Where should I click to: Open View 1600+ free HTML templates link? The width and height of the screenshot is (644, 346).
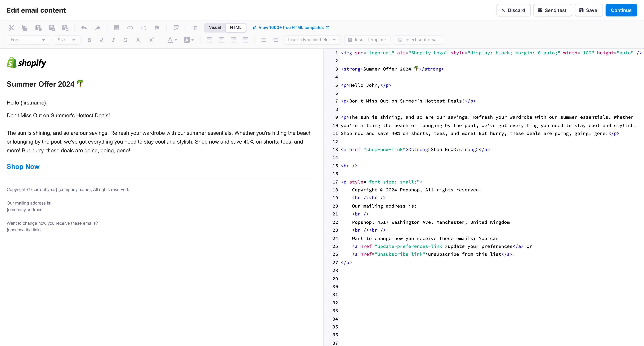pyautogui.click(x=291, y=28)
